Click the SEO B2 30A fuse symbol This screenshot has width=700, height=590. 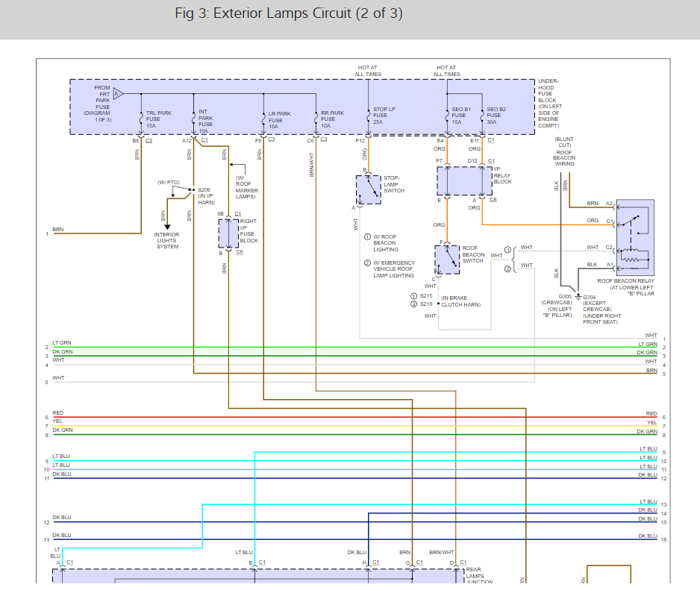pyautogui.click(x=483, y=116)
